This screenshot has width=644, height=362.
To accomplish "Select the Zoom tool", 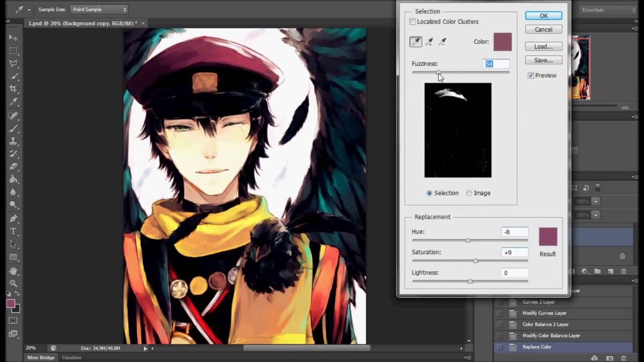I will pos(14,284).
